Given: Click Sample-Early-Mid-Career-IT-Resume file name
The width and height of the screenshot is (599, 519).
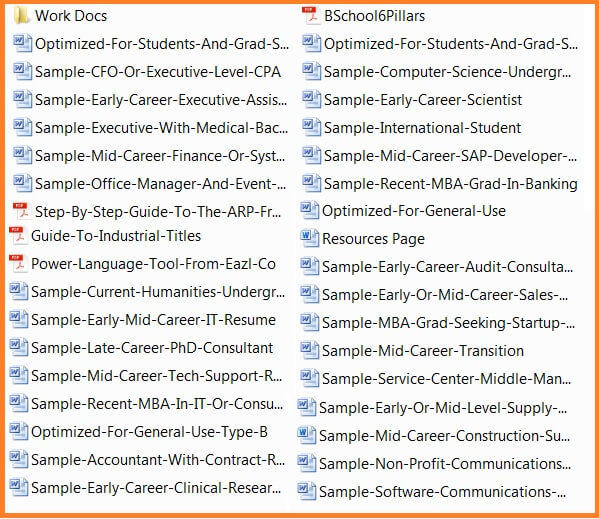Looking at the screenshot, I should coord(153,320).
